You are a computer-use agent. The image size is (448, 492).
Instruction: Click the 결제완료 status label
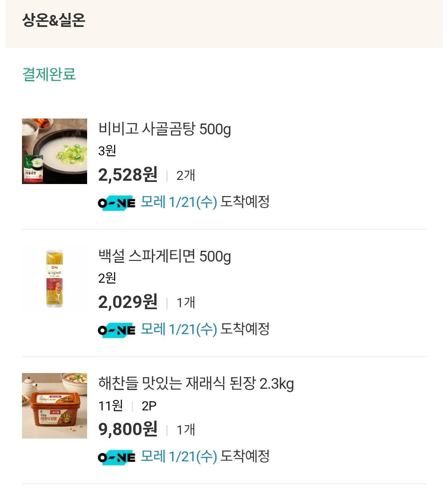coord(49,75)
